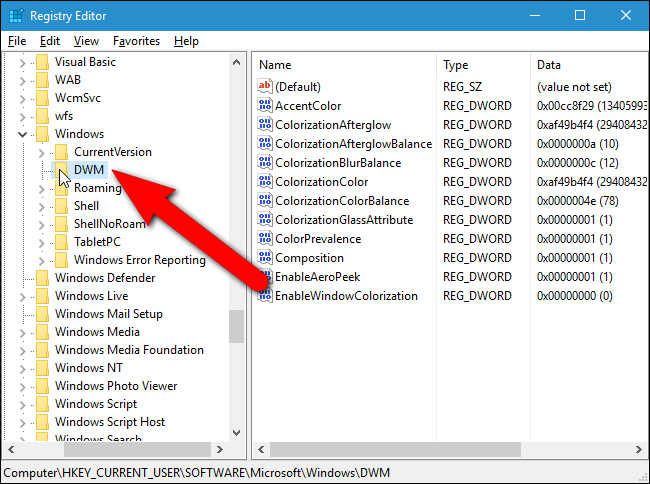Click the AccentColor DWORD icon
Screen dimensions: 650x484
coord(265,105)
